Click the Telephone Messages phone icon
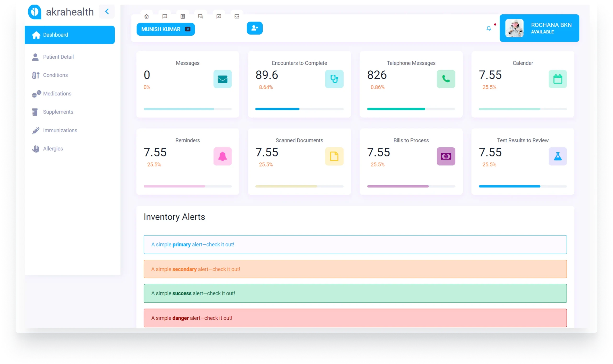 pyautogui.click(x=446, y=79)
